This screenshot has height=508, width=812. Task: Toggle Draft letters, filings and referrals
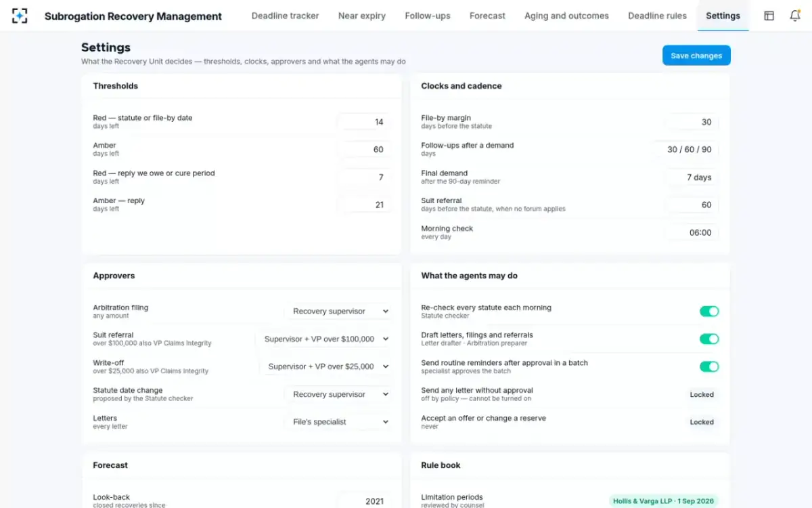(x=709, y=339)
